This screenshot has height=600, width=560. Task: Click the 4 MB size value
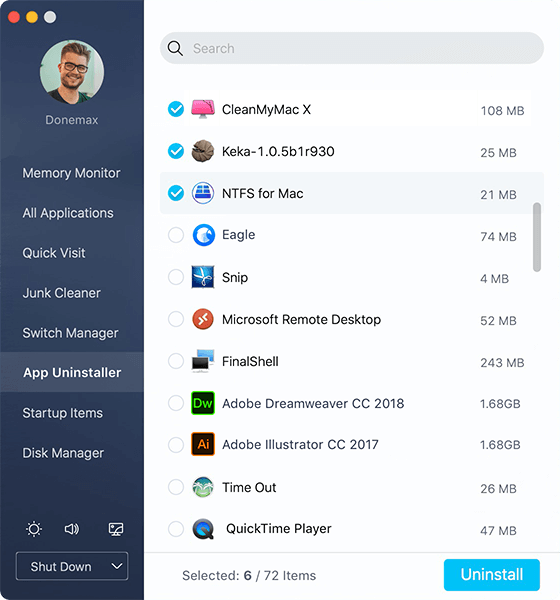coord(495,279)
